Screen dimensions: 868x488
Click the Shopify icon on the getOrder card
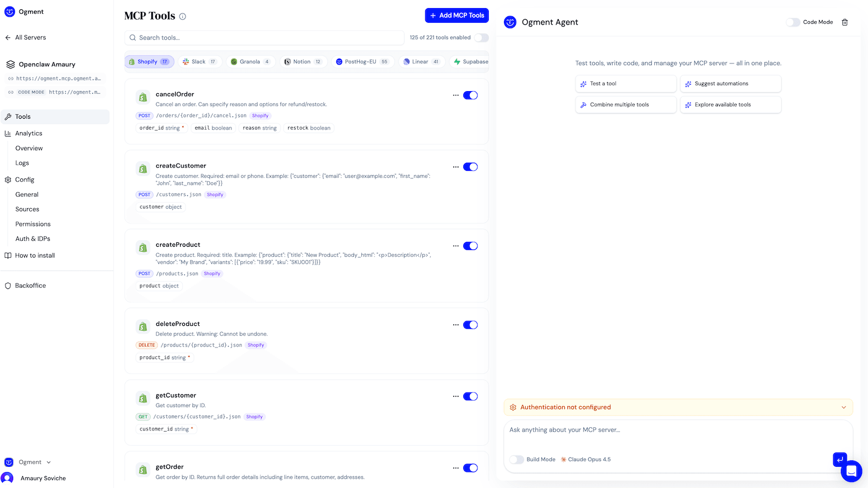[143, 470]
